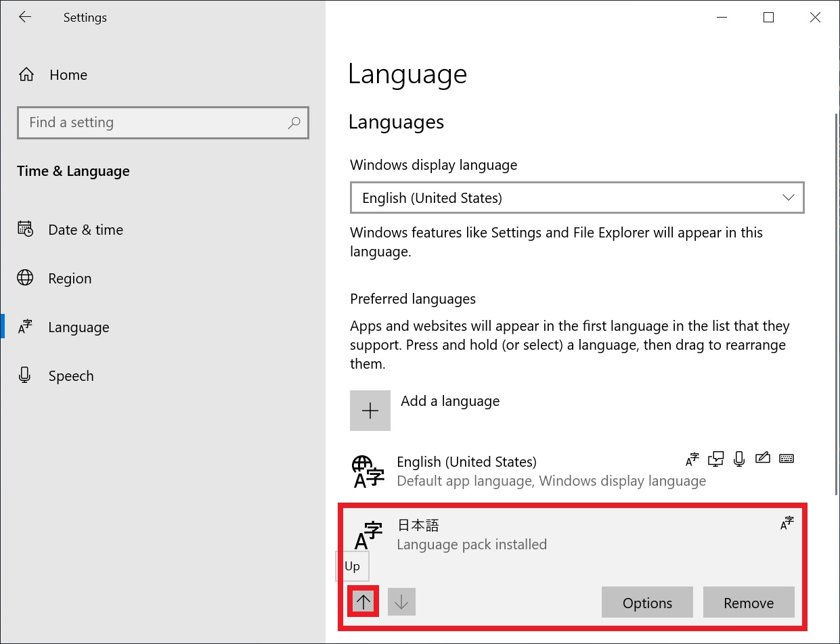The image size is (840, 644).
Task: Click the Home house icon
Action: (x=26, y=74)
